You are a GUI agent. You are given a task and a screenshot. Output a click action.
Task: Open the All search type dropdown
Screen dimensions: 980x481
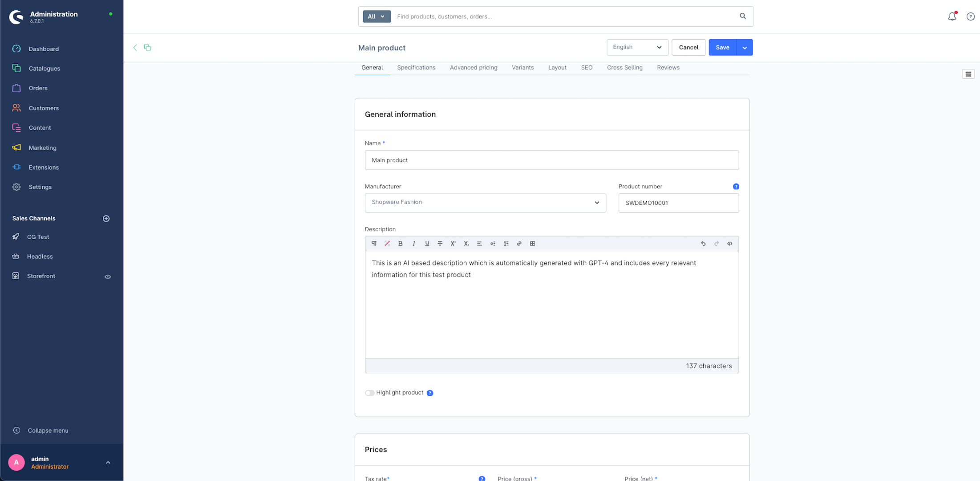(377, 16)
